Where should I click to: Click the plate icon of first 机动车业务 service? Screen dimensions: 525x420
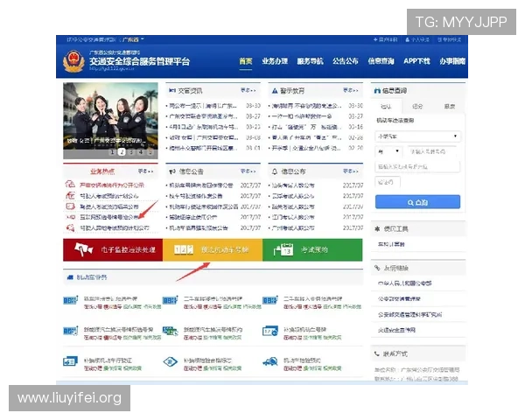[x=71, y=300]
